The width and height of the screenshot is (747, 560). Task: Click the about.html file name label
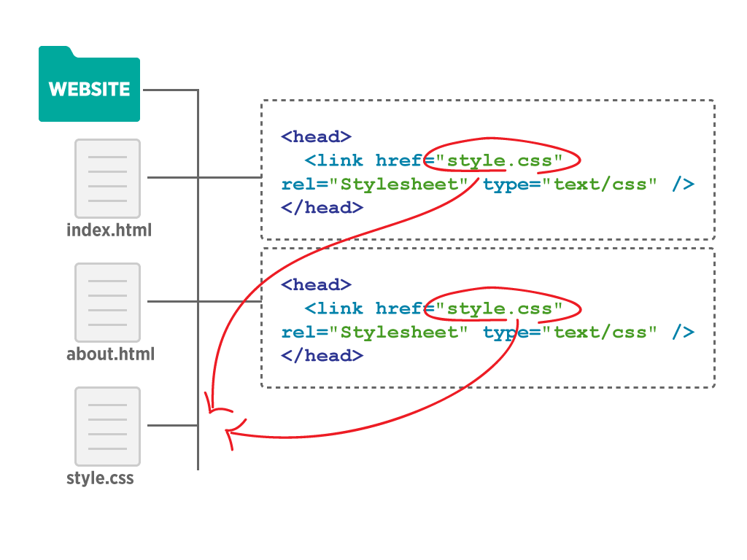[111, 354]
